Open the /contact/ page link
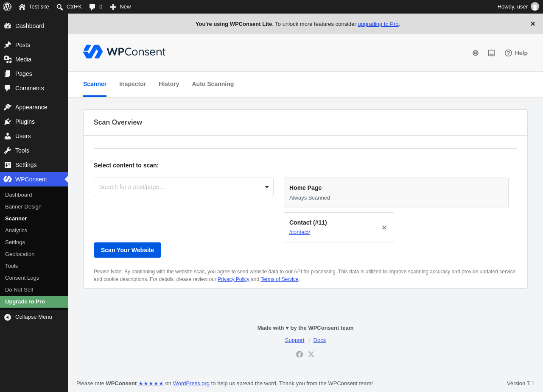 tap(299, 232)
